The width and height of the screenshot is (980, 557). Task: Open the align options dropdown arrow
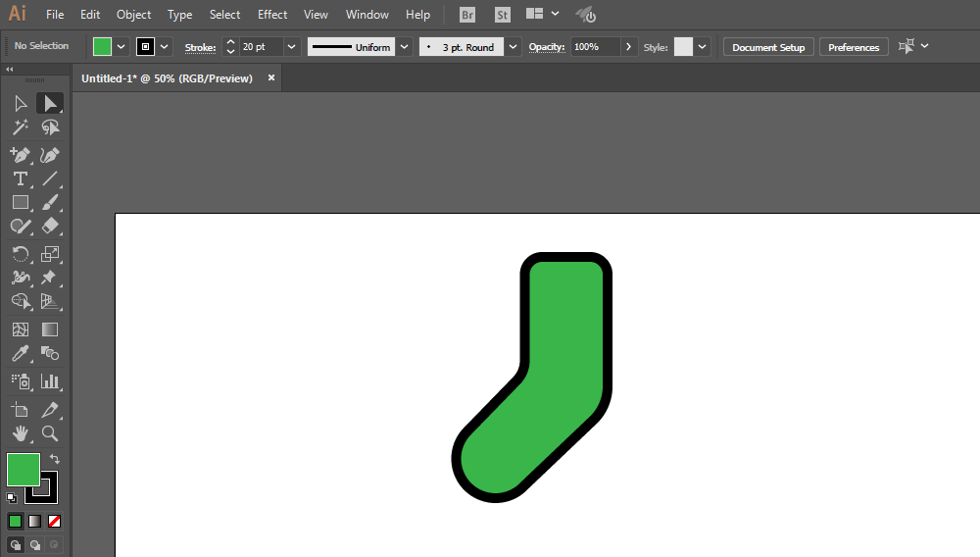924,46
